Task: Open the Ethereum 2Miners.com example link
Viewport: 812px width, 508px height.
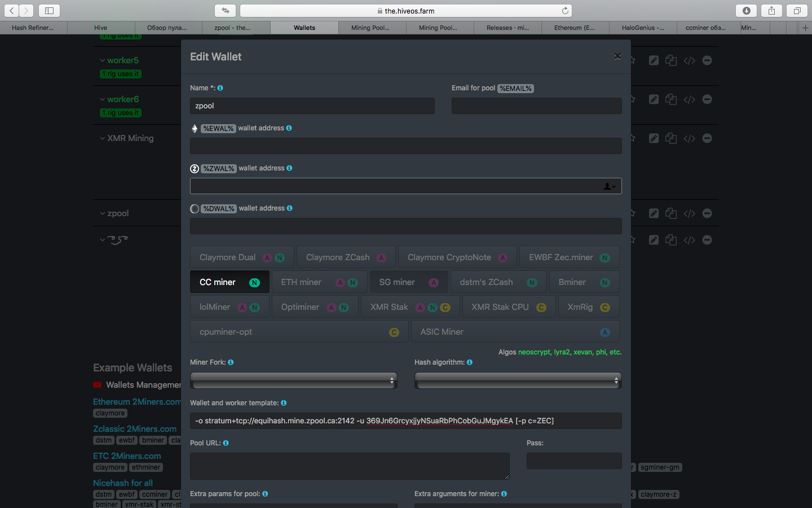Action: tap(137, 402)
